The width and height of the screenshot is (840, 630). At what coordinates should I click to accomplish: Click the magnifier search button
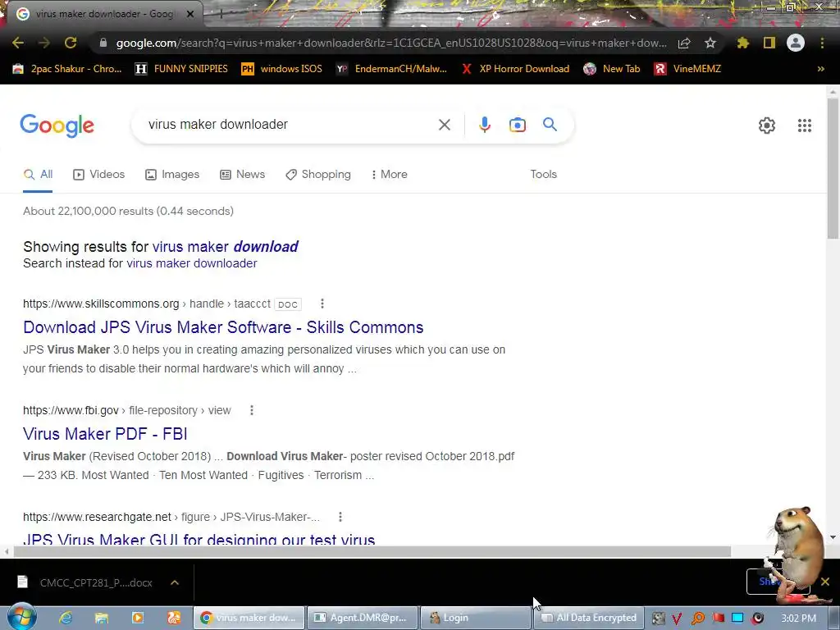[x=550, y=125]
